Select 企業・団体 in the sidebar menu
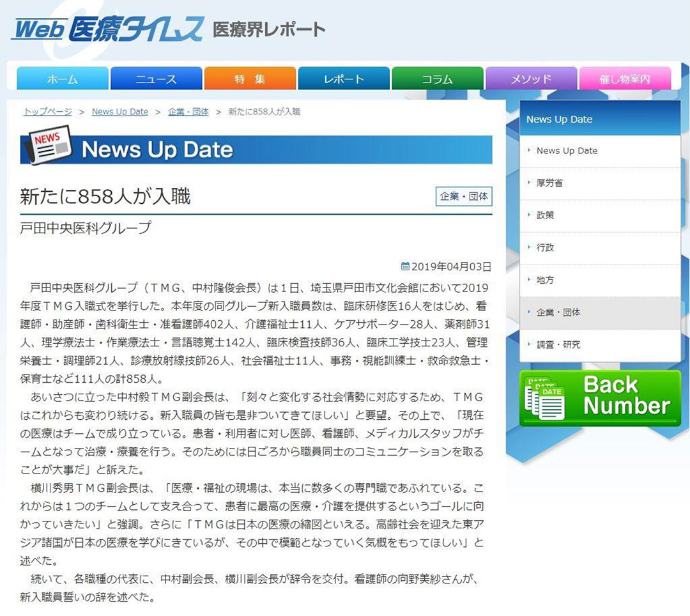The height and width of the screenshot is (616, 690). pos(600,312)
